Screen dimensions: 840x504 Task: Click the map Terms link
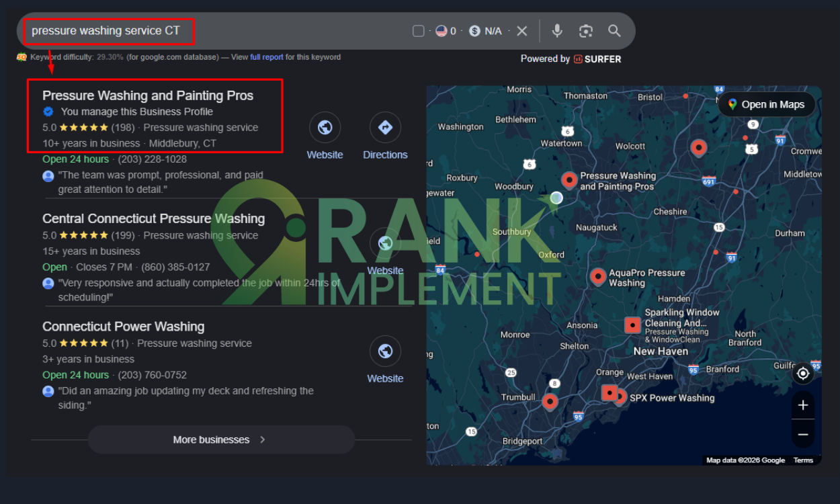[803, 460]
